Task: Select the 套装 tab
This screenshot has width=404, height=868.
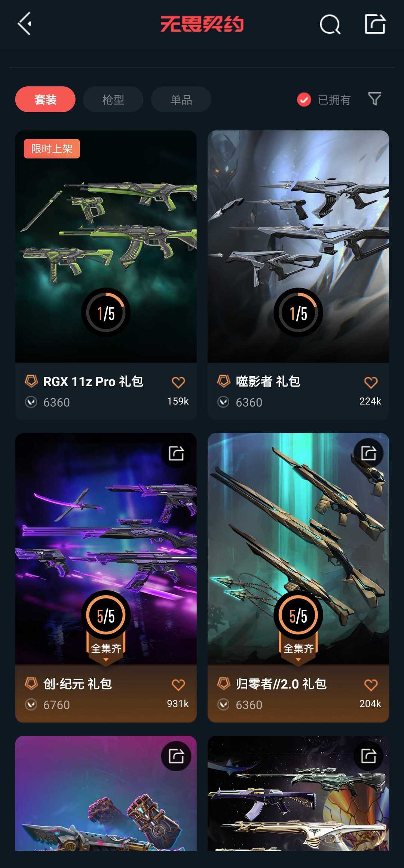Action: pos(45,99)
